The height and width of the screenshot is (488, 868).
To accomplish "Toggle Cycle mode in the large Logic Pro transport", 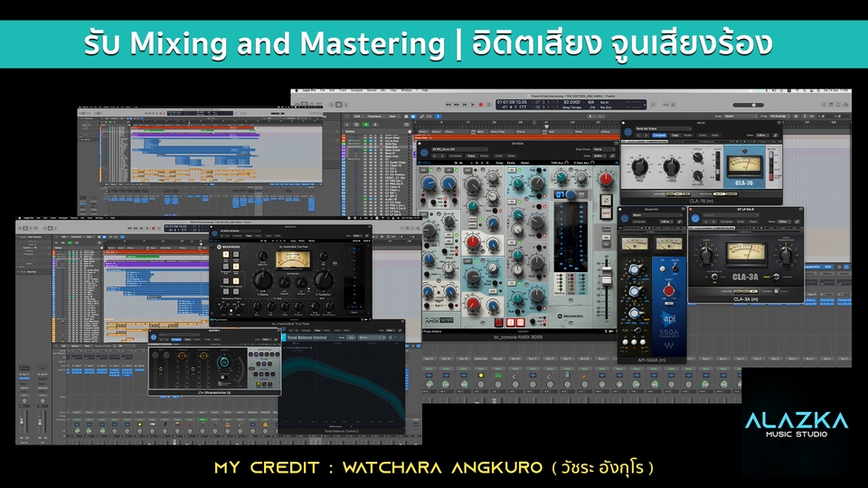I will 489,105.
